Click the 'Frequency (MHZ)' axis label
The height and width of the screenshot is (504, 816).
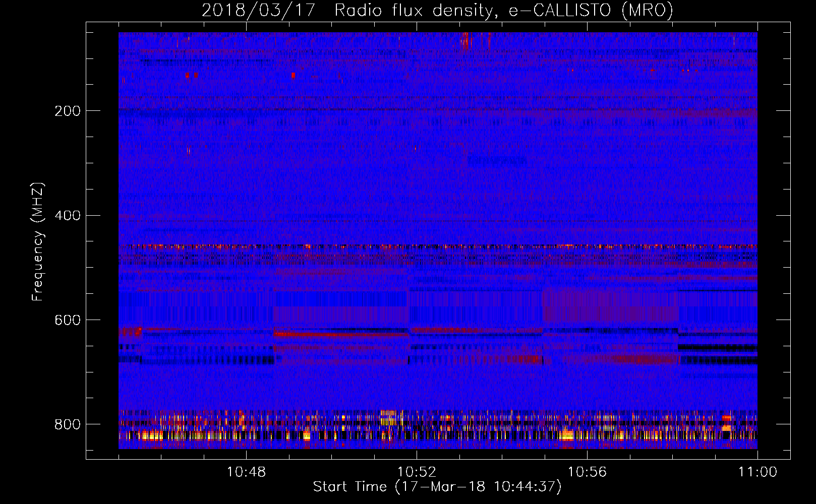[38, 241]
